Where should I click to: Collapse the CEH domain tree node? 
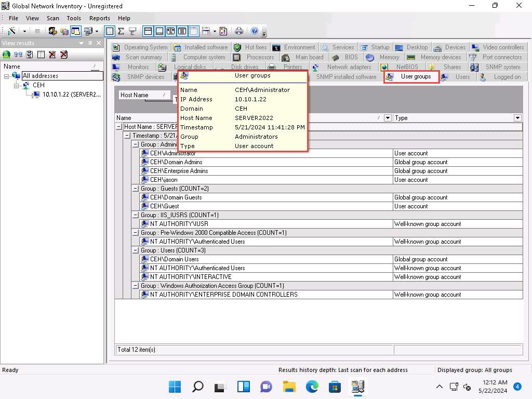click(17, 85)
